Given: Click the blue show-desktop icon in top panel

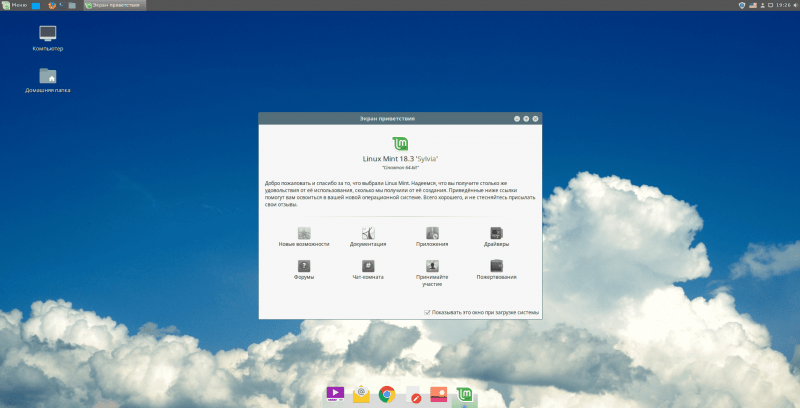Looking at the screenshot, I should [36, 6].
